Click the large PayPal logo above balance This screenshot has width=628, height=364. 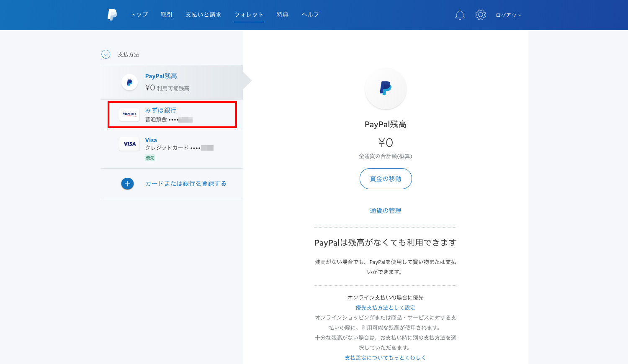coord(386,88)
